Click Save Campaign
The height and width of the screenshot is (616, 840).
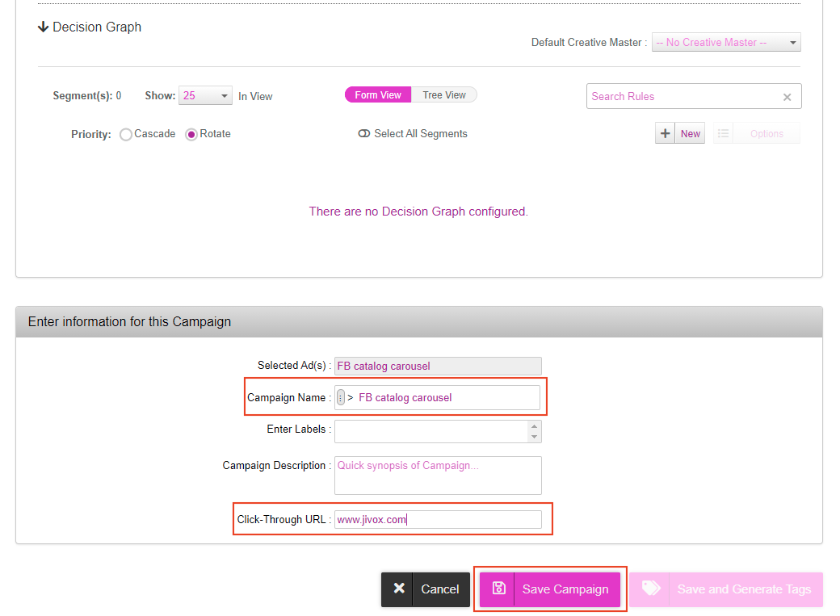tap(550, 589)
